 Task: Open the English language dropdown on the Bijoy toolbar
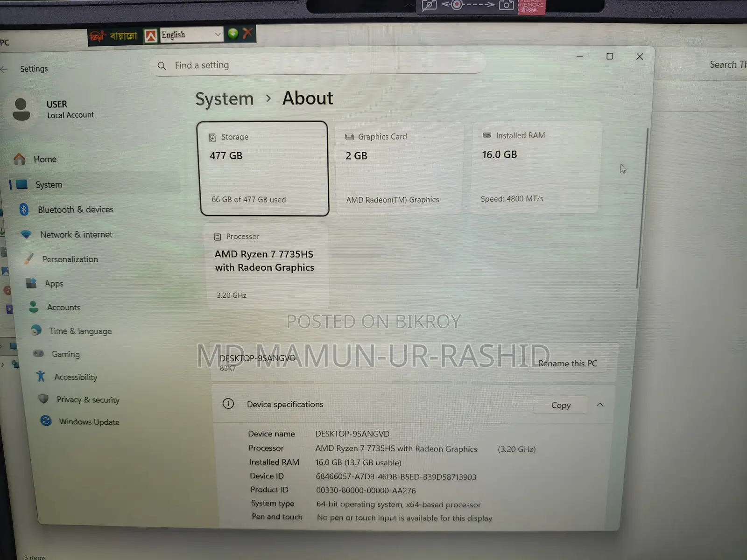[x=191, y=35]
